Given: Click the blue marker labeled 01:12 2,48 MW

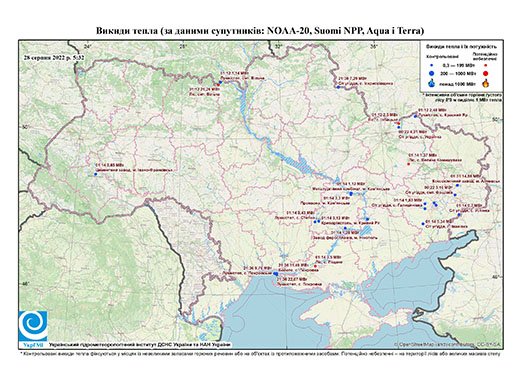Looking at the screenshot, I should (415, 116).
